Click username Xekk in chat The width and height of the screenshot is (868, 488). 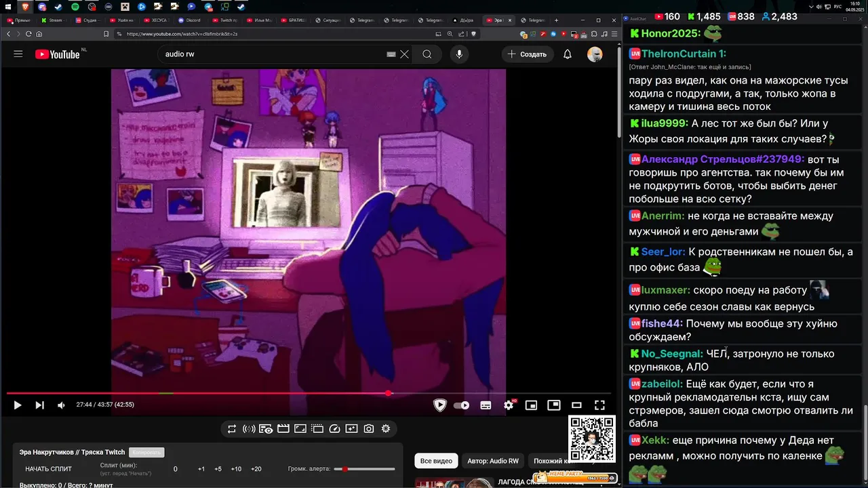[x=655, y=440]
